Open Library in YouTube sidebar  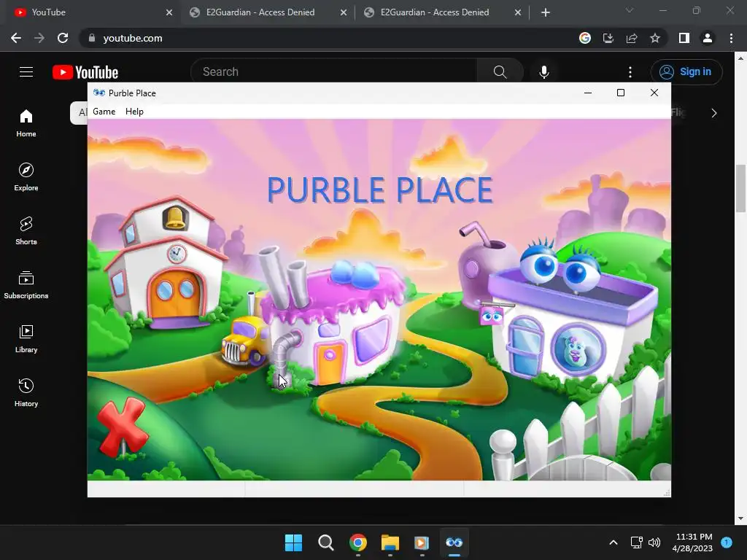[x=26, y=338]
